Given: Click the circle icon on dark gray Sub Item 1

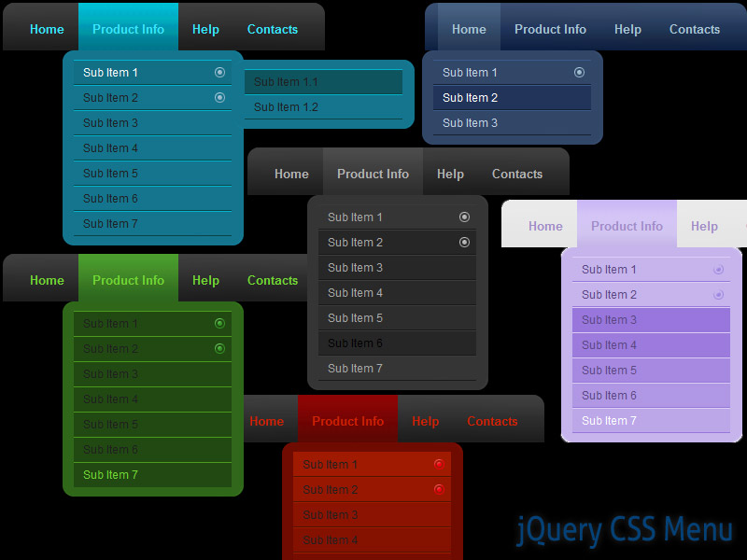Looking at the screenshot, I should [464, 217].
